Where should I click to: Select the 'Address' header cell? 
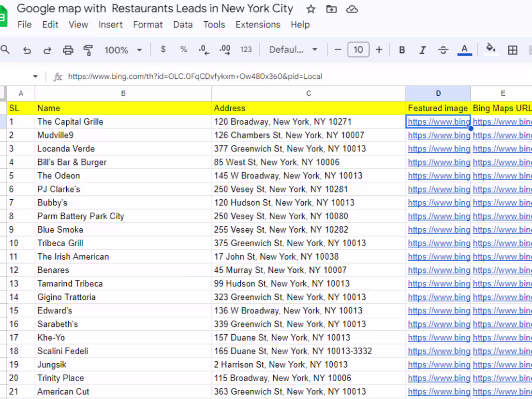(x=309, y=108)
